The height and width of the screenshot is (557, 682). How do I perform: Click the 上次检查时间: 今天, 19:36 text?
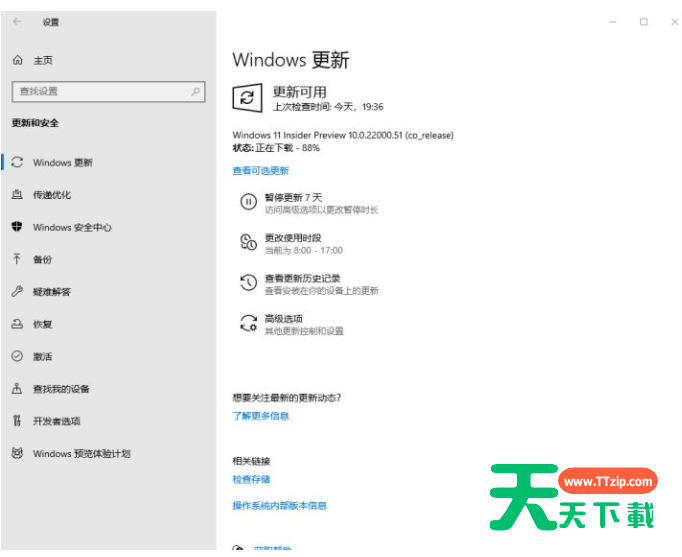(328, 107)
